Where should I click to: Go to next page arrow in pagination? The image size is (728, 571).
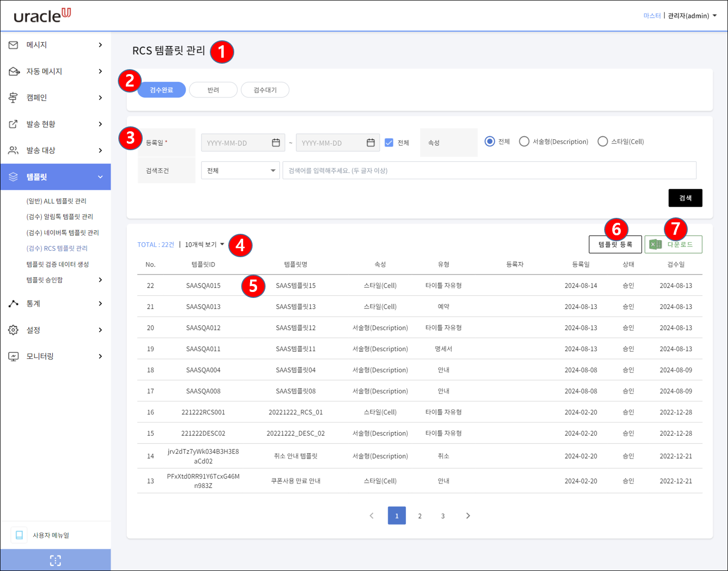tap(467, 516)
